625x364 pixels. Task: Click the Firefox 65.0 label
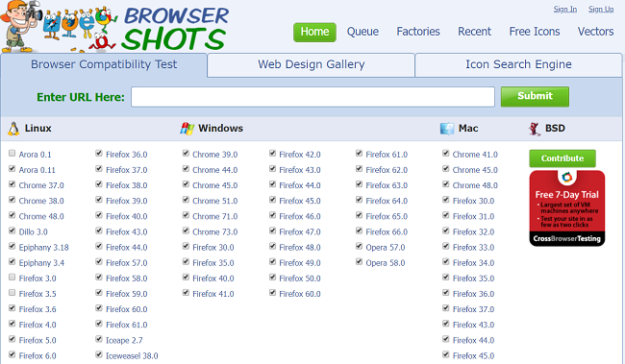pyautogui.click(x=387, y=217)
